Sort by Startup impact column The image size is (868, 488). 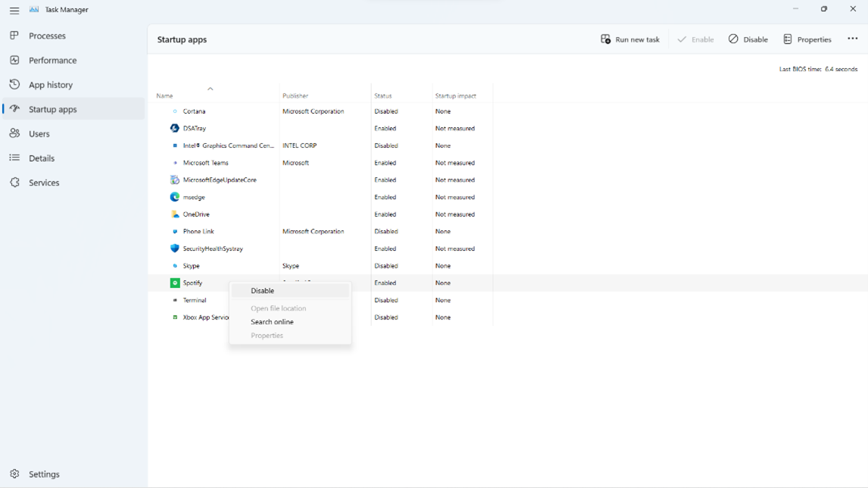tap(455, 96)
